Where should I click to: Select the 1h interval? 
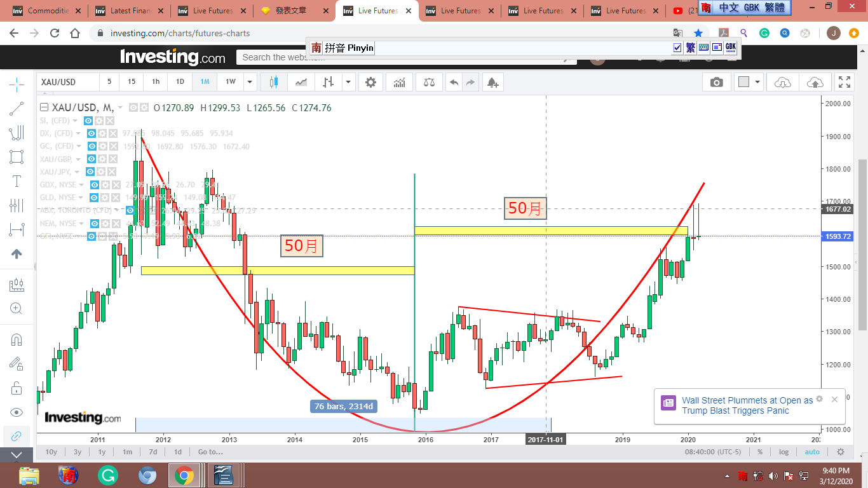[x=156, y=82]
